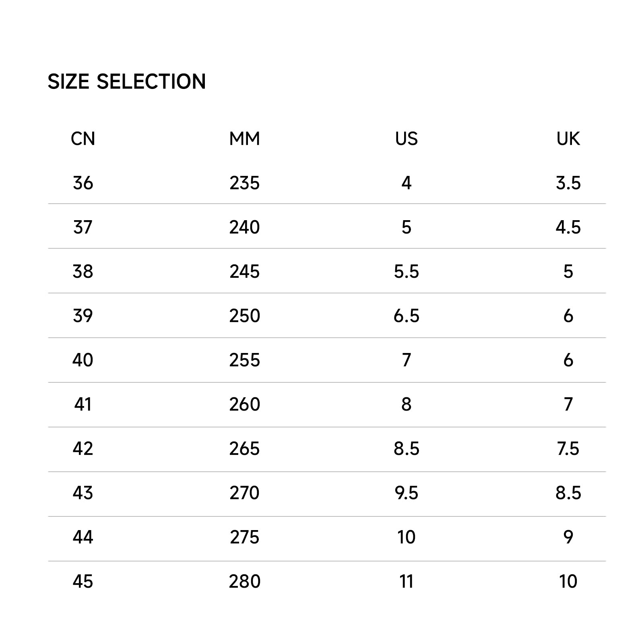644x644 pixels.
Task: Click the 275 MM cell
Action: (245, 537)
